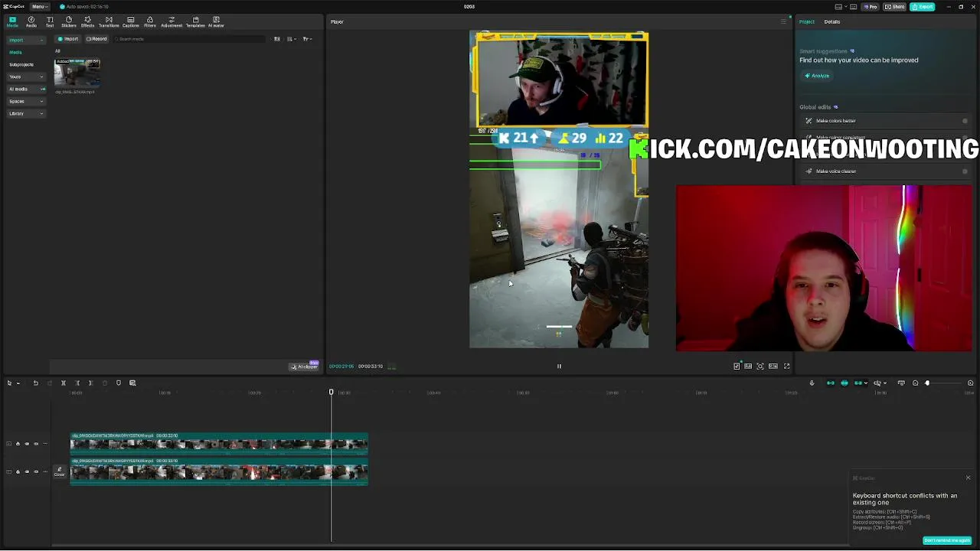Screen dimensions: 980x551
Task: Click the Search media field
Action: [x=190, y=39]
